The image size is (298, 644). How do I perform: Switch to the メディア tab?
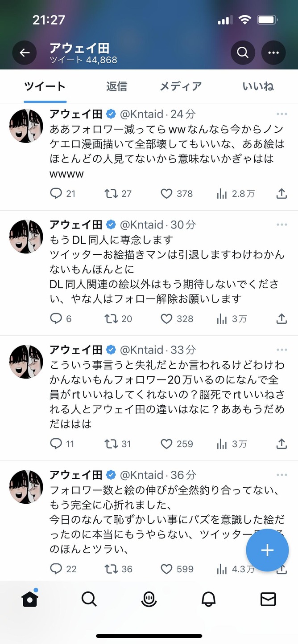(181, 86)
